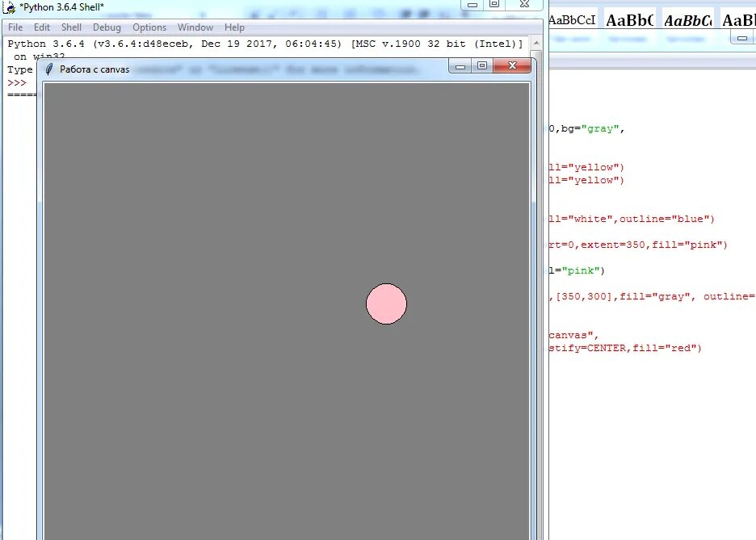Maximize the Работа с canvas window
Image resolution: width=756 pixels, height=540 pixels.
coord(482,66)
